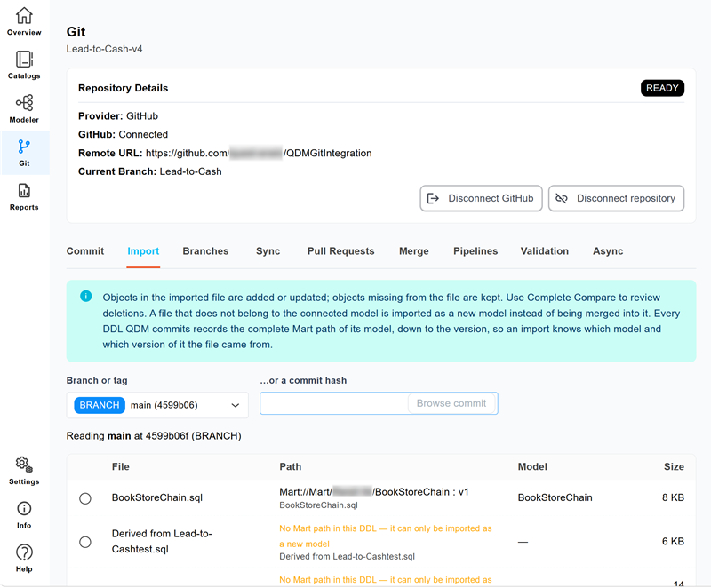The width and height of the screenshot is (711, 588).
Task: Switch to the Pull Requests tab
Action: coord(341,251)
